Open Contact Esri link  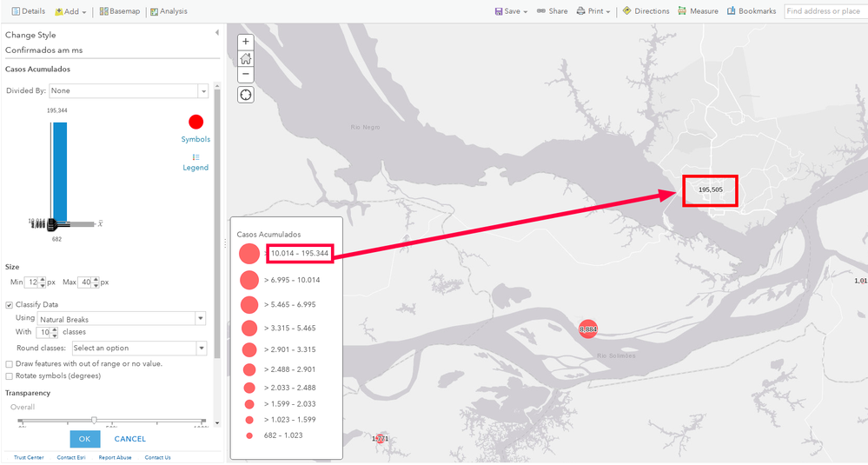(71, 458)
